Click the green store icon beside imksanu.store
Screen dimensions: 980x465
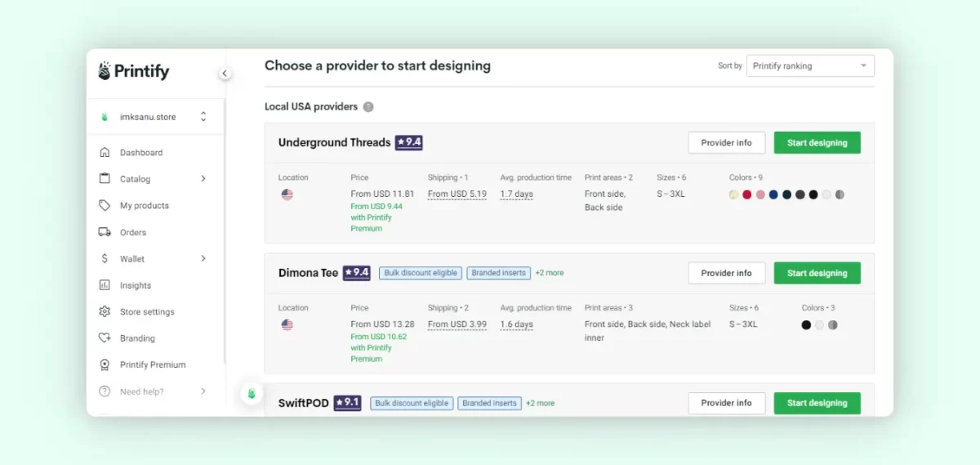(105, 117)
